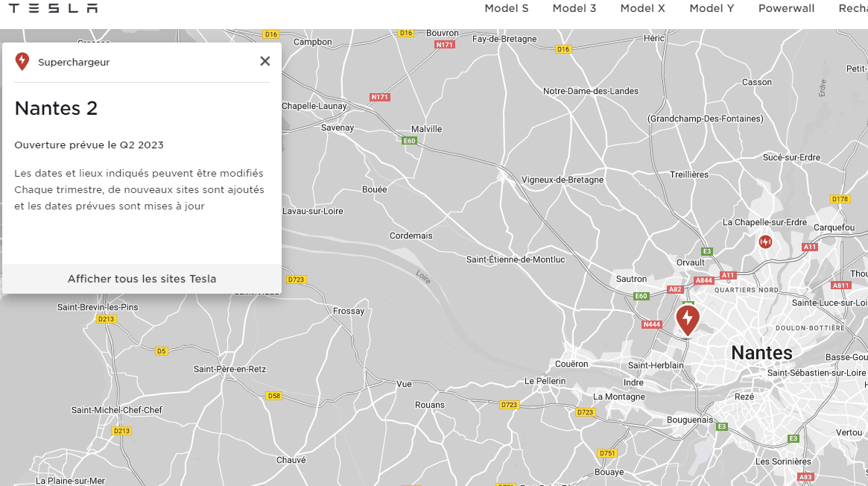Click the La Montagne label
This screenshot has width=868, height=486.
619,397
